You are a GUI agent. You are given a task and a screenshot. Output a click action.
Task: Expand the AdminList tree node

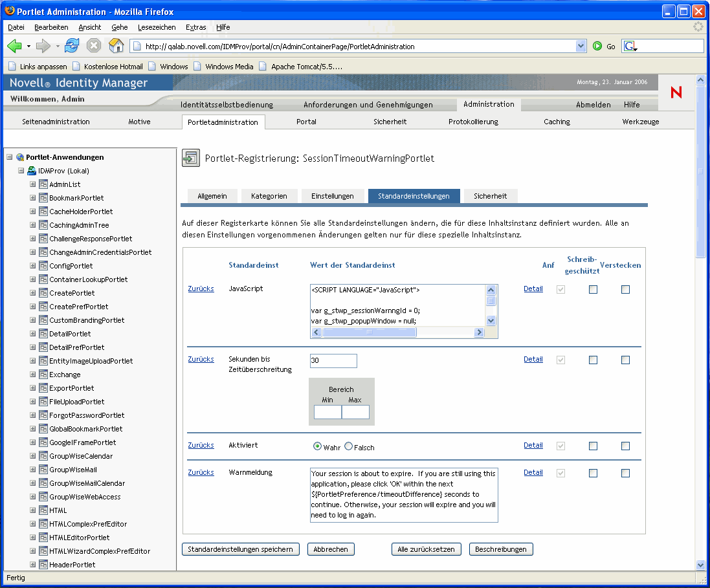click(32, 184)
